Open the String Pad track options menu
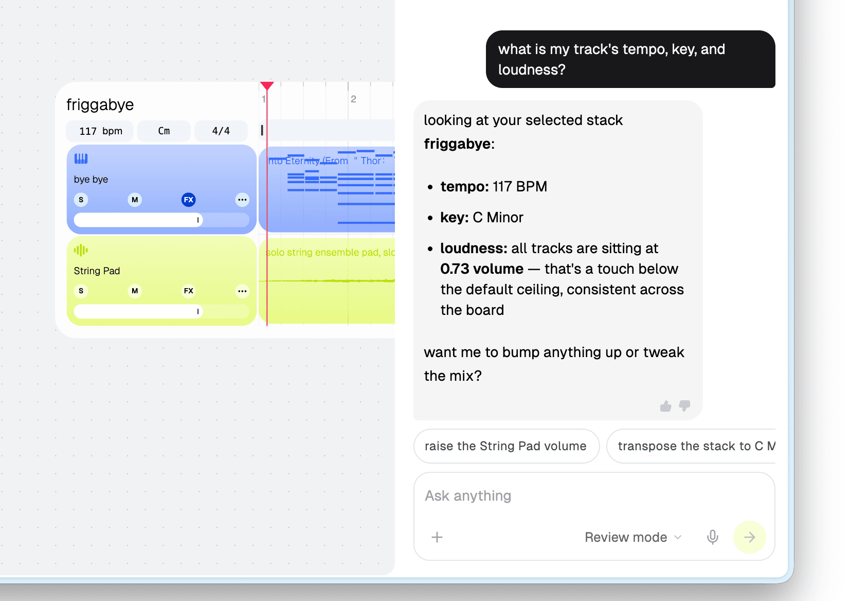Viewport: 868px width, 601px height. (242, 291)
